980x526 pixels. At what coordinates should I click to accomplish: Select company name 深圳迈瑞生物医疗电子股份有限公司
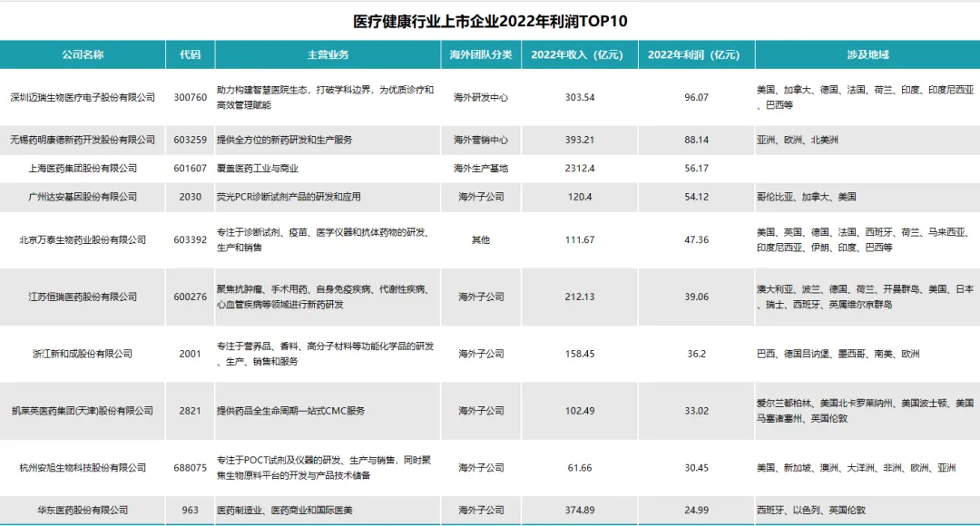[83, 97]
